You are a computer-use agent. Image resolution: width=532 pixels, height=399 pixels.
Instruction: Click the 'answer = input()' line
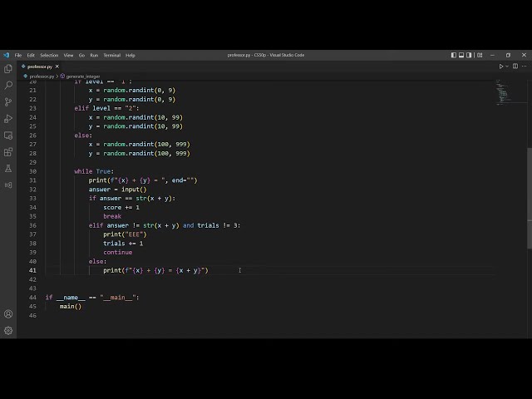coord(117,190)
